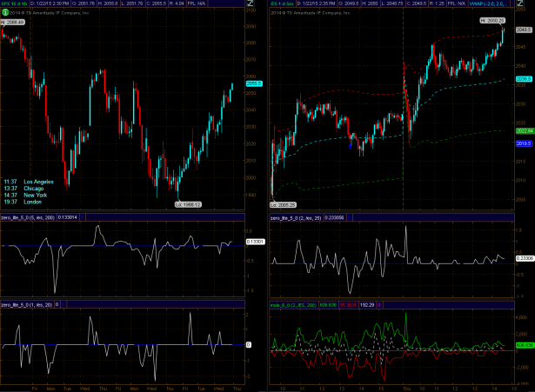Click the green info icon on SPX chart
This screenshot has width=535, height=392.
5,13
